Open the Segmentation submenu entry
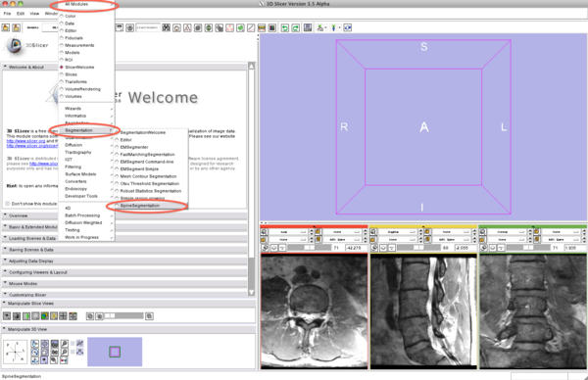The image size is (588, 380). click(86, 130)
